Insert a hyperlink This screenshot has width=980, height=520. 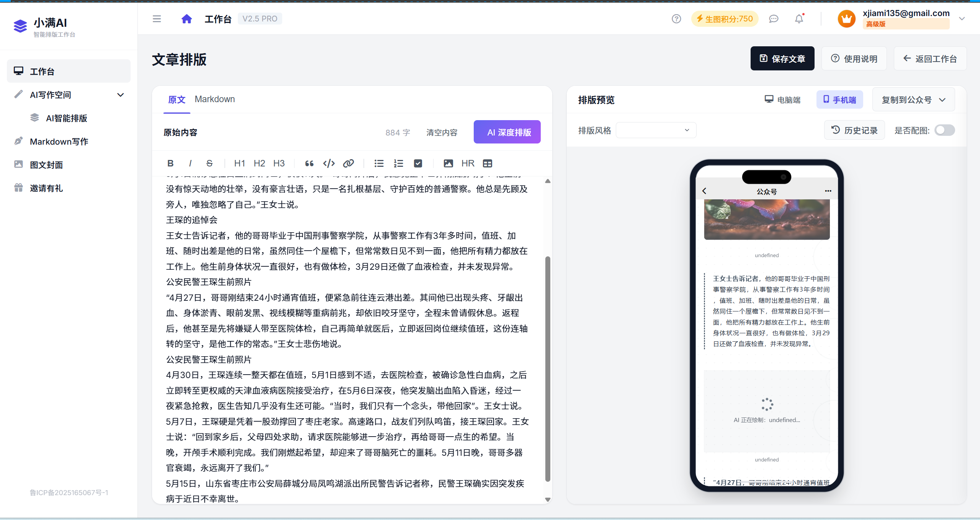pos(348,163)
